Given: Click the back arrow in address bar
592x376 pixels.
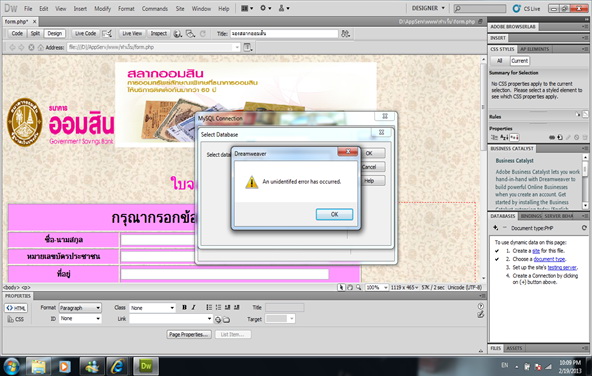Looking at the screenshot, I should (x=12, y=47).
